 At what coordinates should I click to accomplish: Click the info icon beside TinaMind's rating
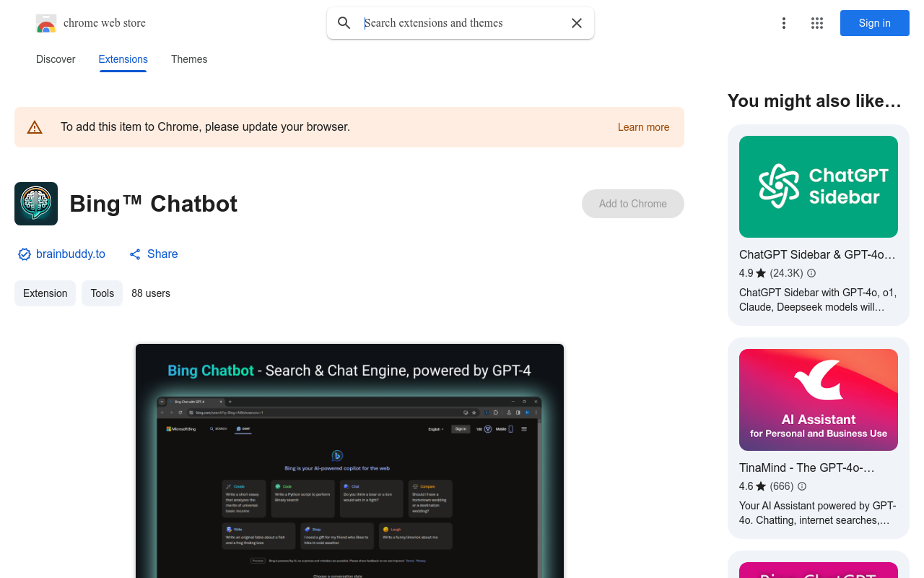(x=801, y=486)
